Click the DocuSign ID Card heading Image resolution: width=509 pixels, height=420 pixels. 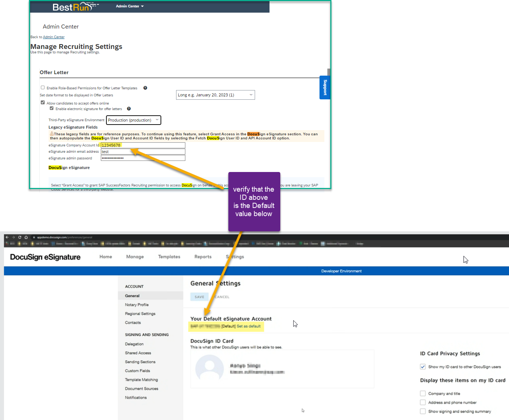click(x=212, y=341)
